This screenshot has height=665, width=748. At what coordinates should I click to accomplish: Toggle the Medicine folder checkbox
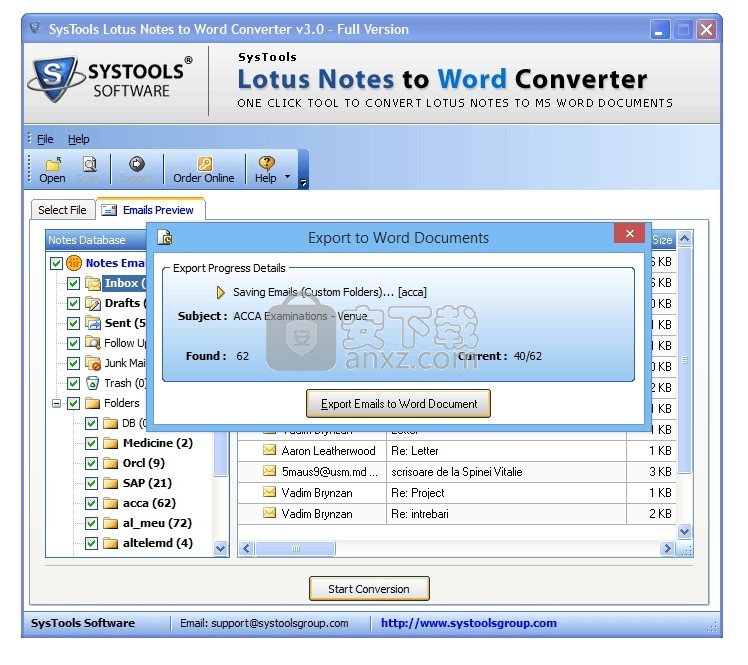pos(91,444)
